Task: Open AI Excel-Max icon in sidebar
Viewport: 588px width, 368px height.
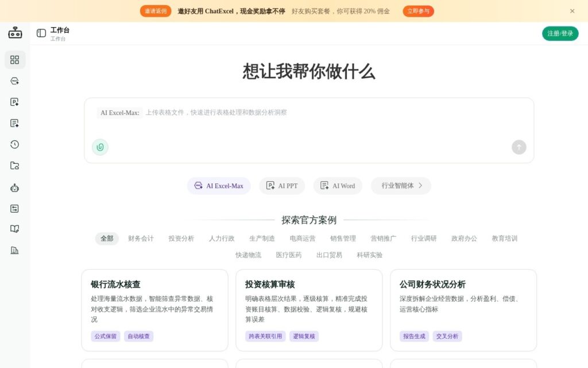Action: click(14, 80)
